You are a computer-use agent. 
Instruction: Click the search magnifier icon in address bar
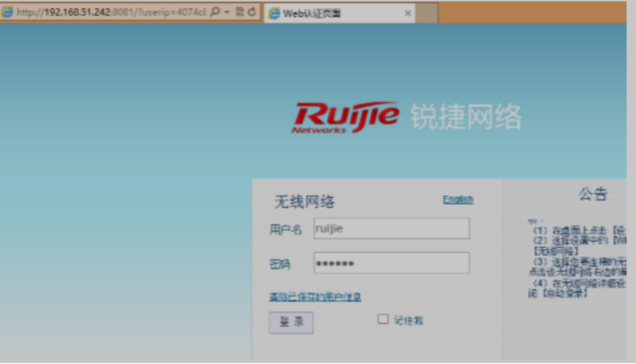215,12
